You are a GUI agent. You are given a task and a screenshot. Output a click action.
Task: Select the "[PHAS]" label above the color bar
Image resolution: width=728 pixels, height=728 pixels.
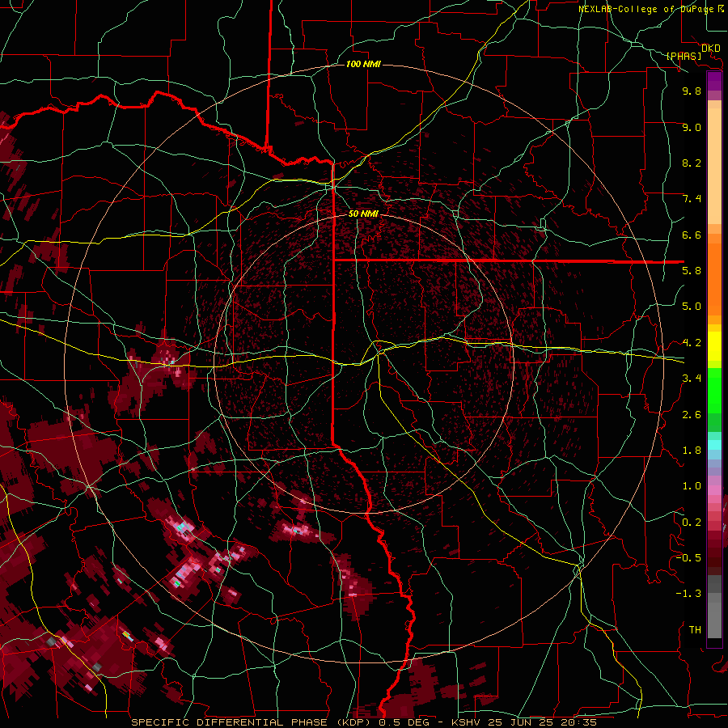(x=684, y=57)
